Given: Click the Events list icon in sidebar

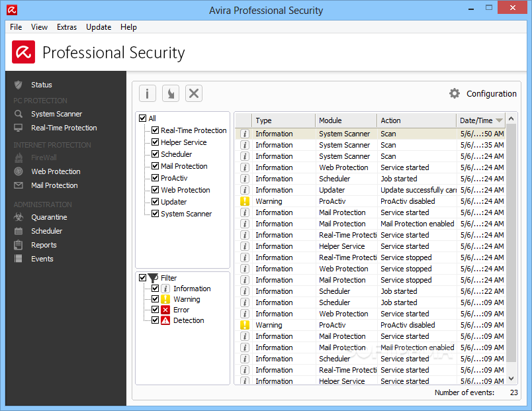Looking at the screenshot, I should (x=19, y=259).
